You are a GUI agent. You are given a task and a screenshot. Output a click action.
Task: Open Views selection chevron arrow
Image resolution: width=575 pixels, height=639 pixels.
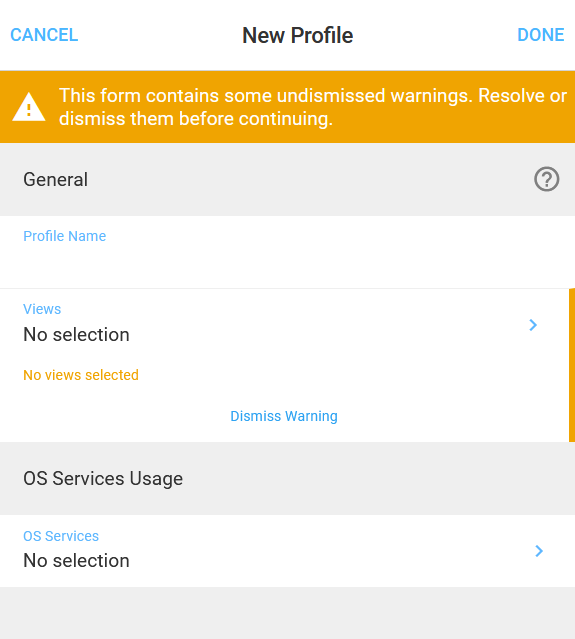click(533, 325)
